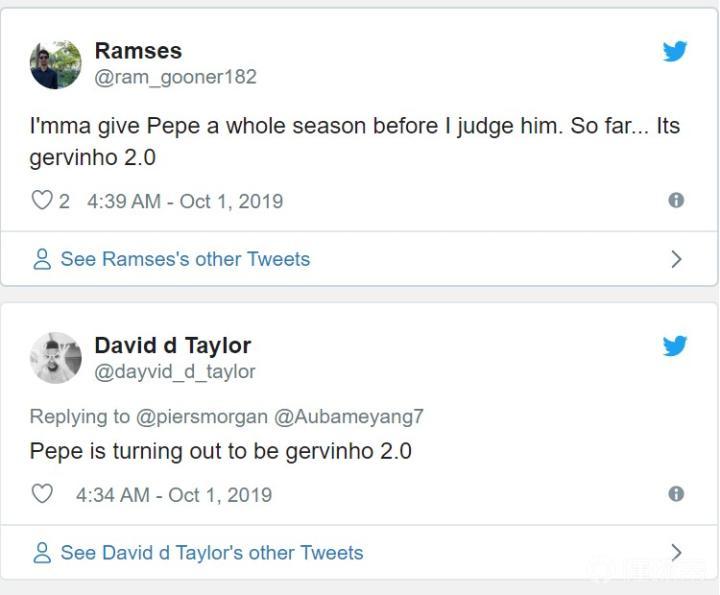This screenshot has width=720, height=595.
Task: Open info icon on Ramses's tweet
Action: tap(676, 200)
